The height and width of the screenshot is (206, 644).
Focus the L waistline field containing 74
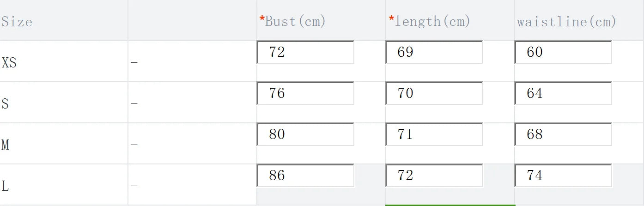tap(563, 176)
